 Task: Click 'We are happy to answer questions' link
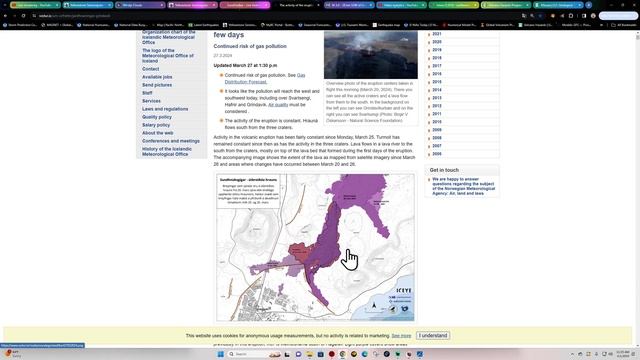click(463, 186)
